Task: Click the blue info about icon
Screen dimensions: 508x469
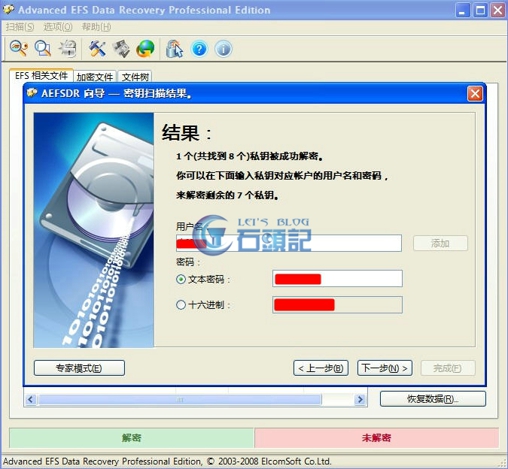Action: click(223, 49)
